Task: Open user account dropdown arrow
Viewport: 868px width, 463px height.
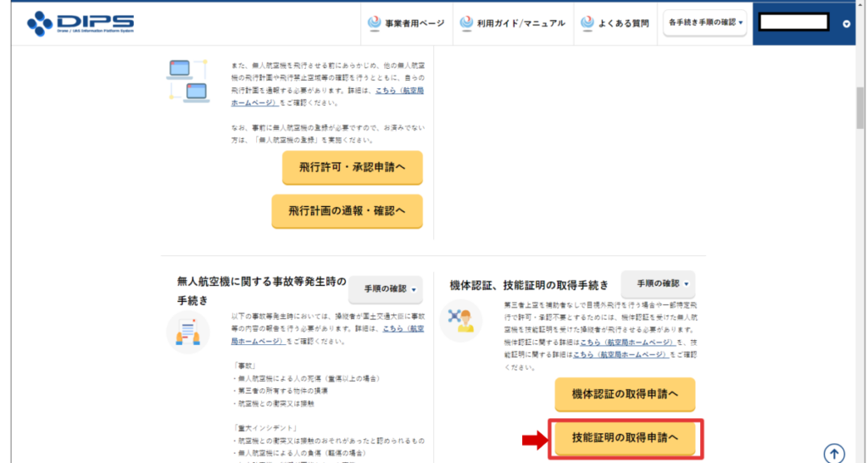Action: [846, 24]
